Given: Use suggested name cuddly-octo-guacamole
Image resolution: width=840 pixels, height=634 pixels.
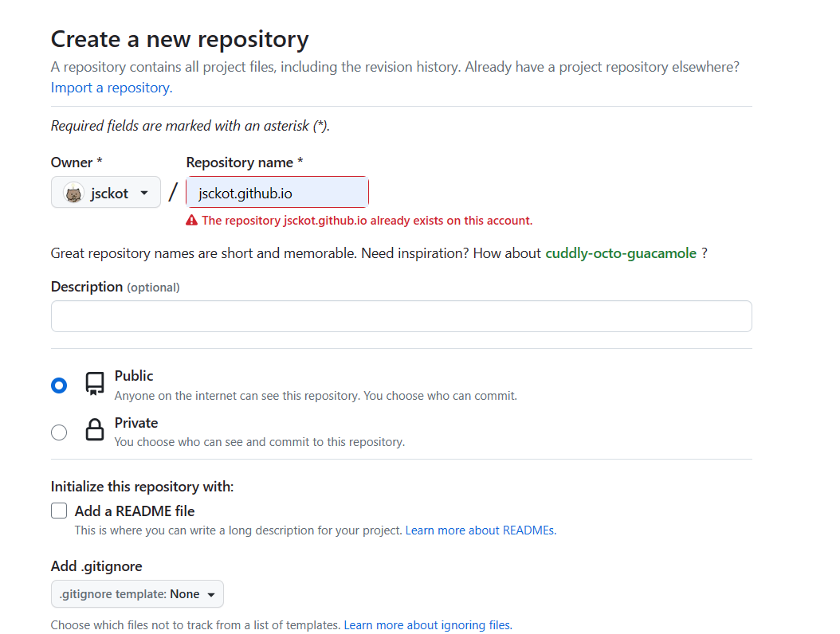Looking at the screenshot, I should tap(621, 253).
